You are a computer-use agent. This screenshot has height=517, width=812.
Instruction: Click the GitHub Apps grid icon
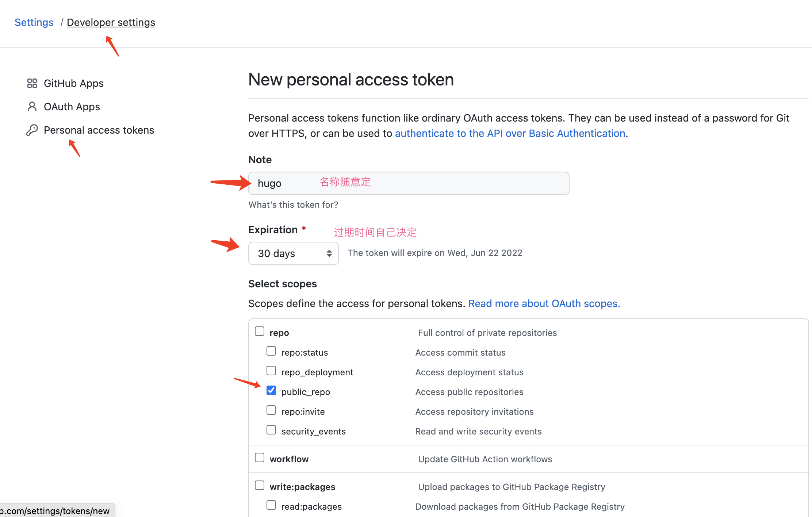point(32,83)
